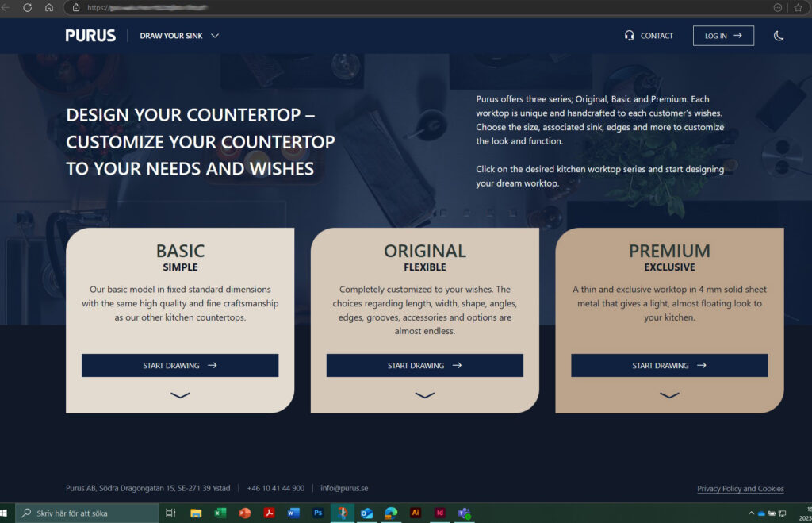The width and height of the screenshot is (812, 523).
Task: Click the browser home icon
Action: click(49, 7)
